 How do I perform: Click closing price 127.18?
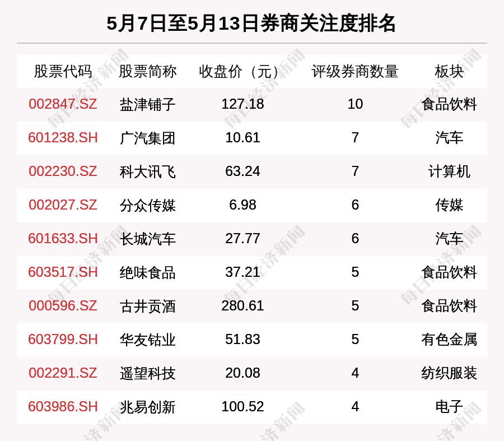pyautogui.click(x=242, y=104)
